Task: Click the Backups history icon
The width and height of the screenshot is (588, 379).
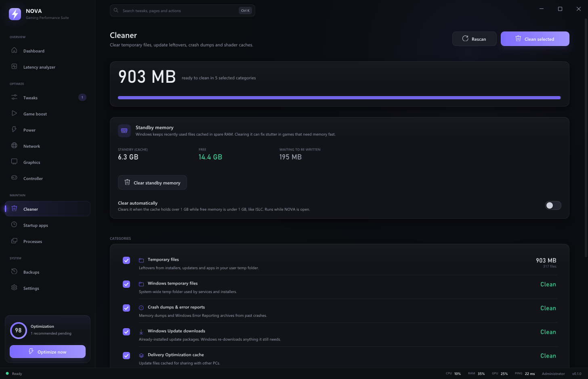Action: tap(14, 272)
